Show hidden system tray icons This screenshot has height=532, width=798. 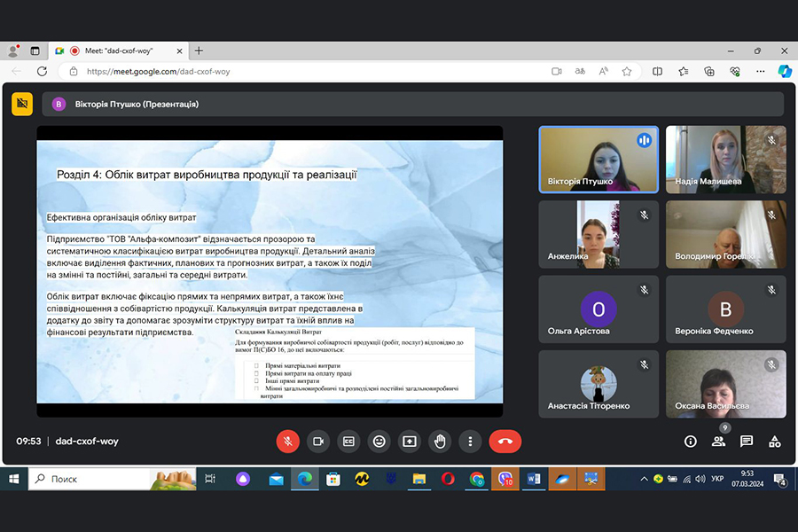tap(644, 479)
